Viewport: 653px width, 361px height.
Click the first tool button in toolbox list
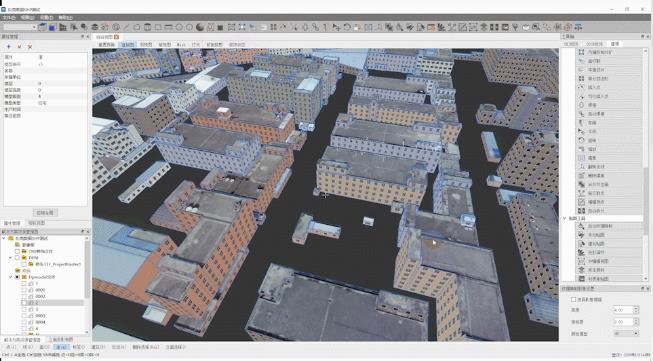tap(609, 52)
